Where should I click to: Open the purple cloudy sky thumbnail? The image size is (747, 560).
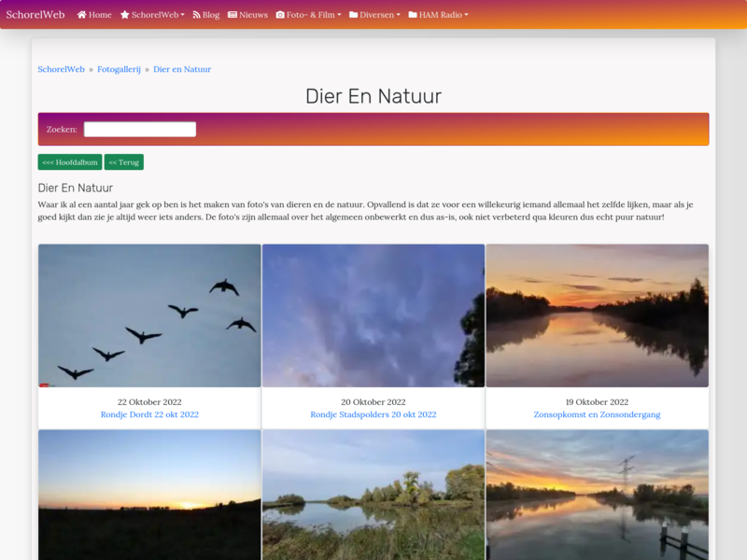tap(373, 315)
